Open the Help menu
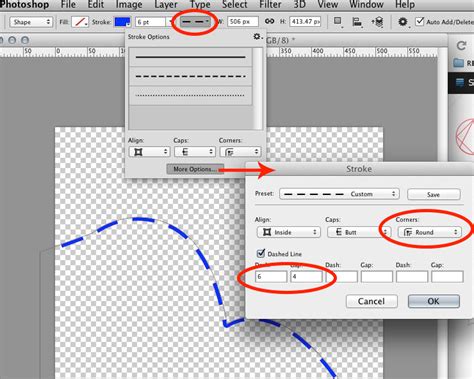Image resolution: width=474 pixels, height=379 pixels. (x=405, y=5)
